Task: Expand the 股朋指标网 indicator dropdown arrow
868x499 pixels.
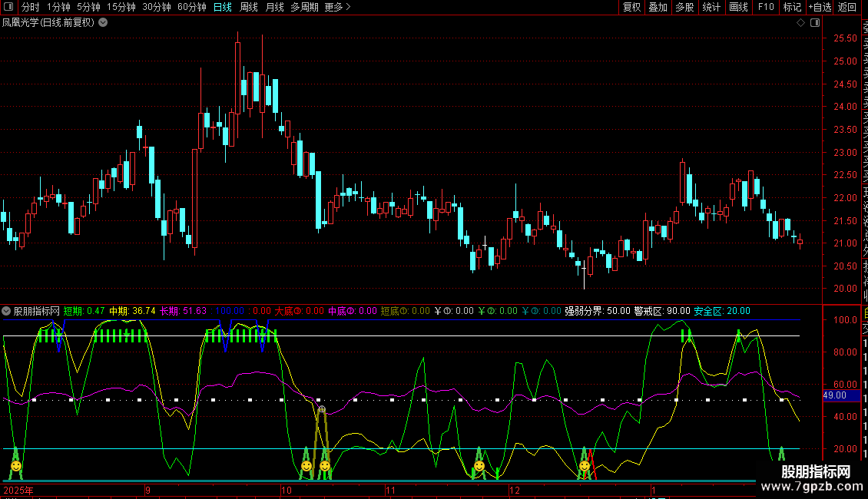Action: pos(7,312)
